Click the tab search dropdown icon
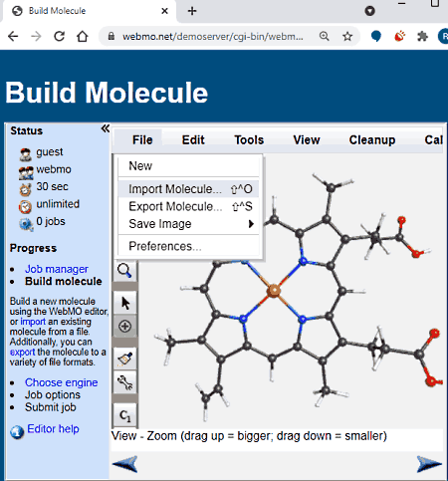448x481 pixels. pyautogui.click(x=369, y=11)
